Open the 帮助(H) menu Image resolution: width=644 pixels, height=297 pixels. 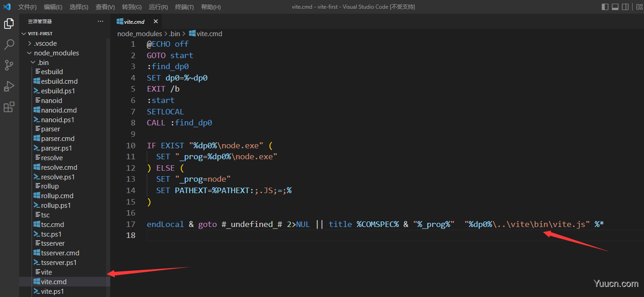point(211,7)
